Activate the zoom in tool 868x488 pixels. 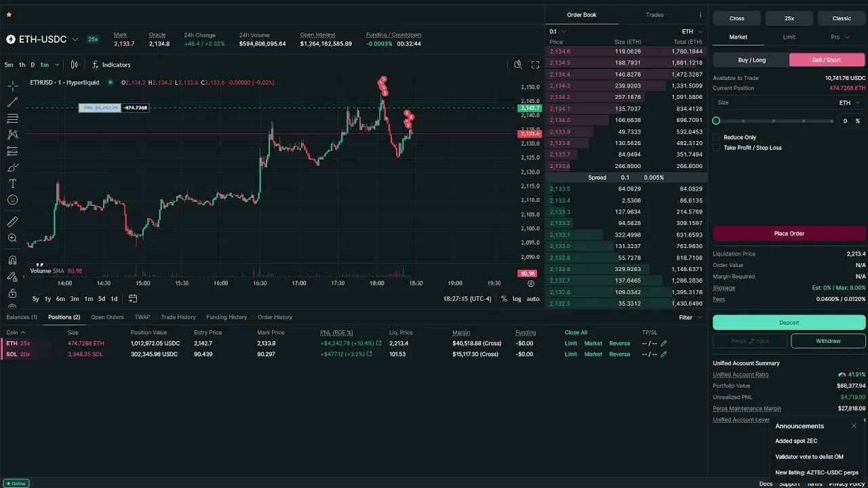pos(12,238)
